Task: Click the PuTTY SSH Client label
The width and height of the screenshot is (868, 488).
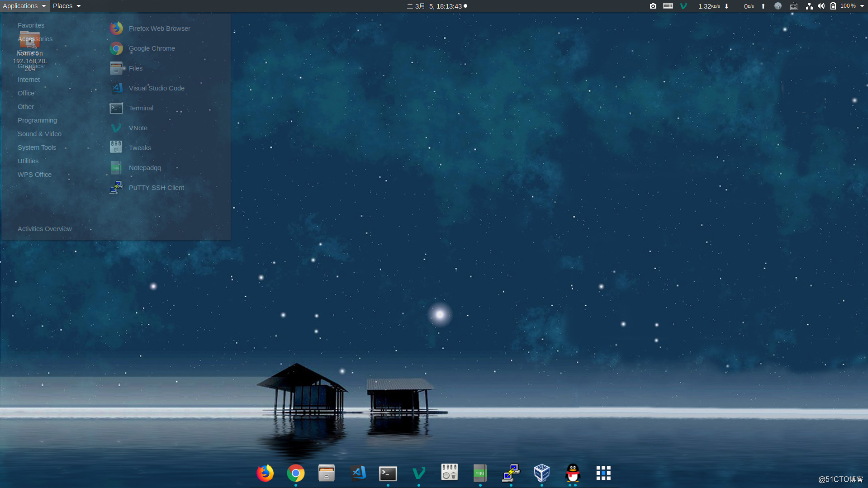Action: click(156, 188)
